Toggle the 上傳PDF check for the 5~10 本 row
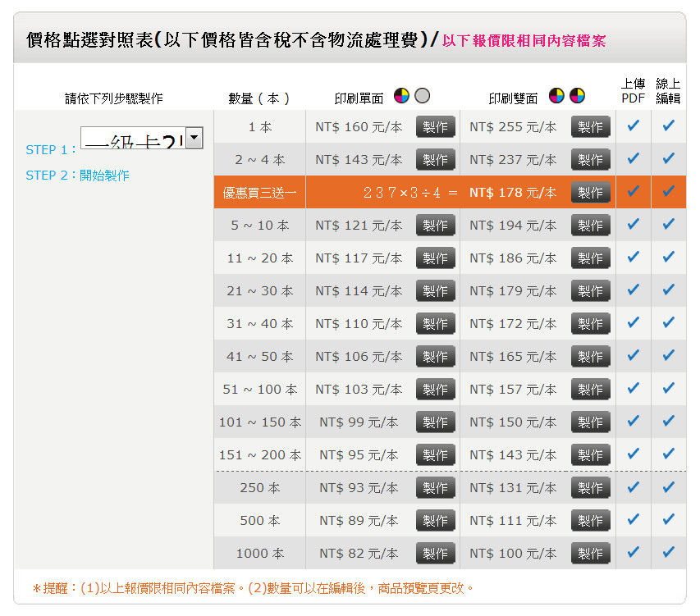Screen dimensions: 700x616 (633, 226)
